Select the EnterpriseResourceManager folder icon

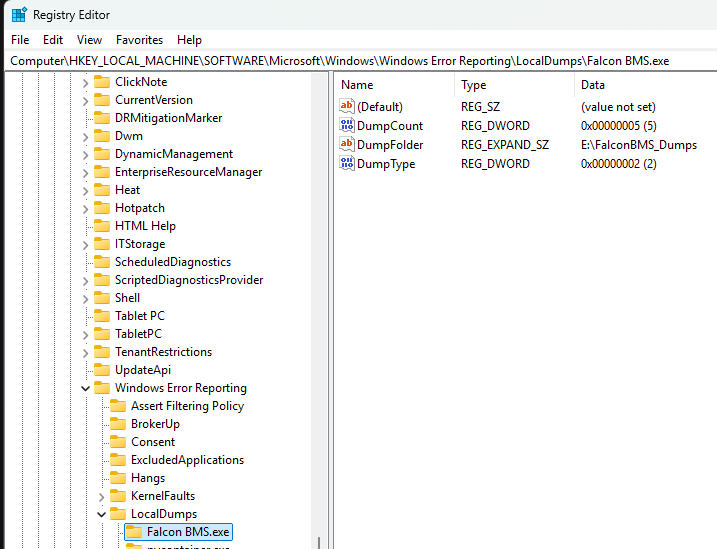(102, 172)
